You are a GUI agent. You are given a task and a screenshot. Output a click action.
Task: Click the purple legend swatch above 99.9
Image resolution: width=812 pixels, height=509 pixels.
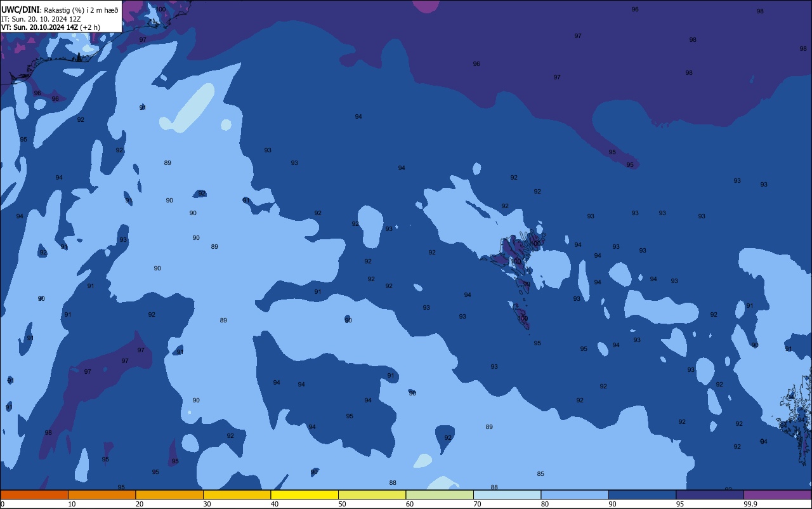tap(777, 494)
